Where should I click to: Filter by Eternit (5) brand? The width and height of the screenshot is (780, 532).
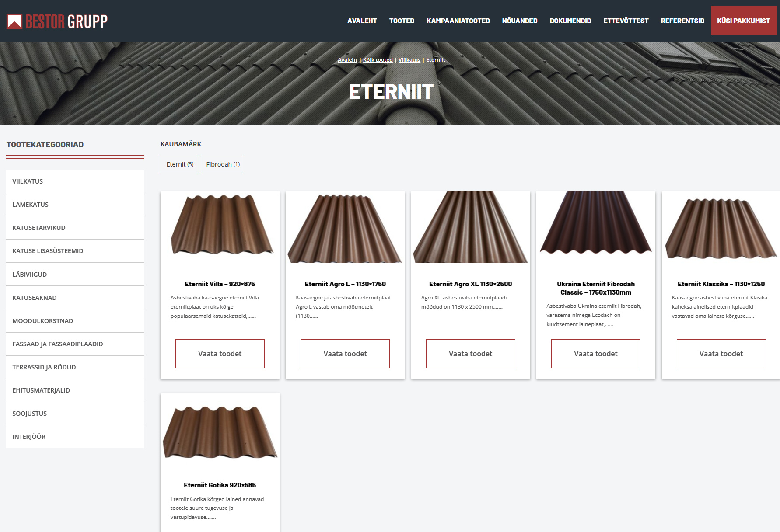click(179, 164)
